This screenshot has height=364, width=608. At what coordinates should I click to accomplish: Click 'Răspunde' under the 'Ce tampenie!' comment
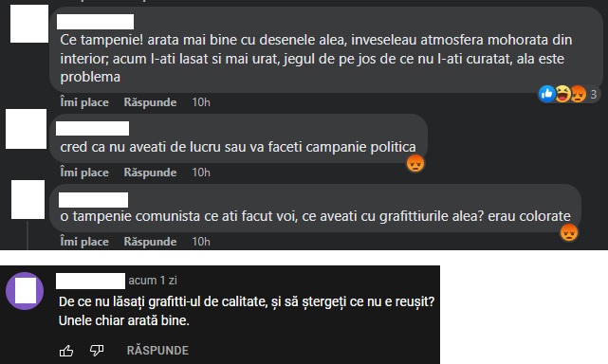coord(150,102)
